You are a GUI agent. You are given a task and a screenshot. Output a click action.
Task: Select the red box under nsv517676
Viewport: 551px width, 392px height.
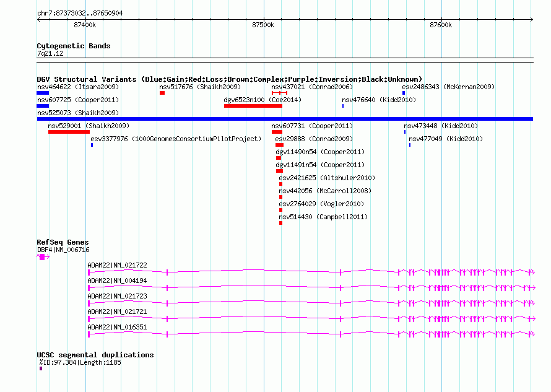[x=162, y=93]
